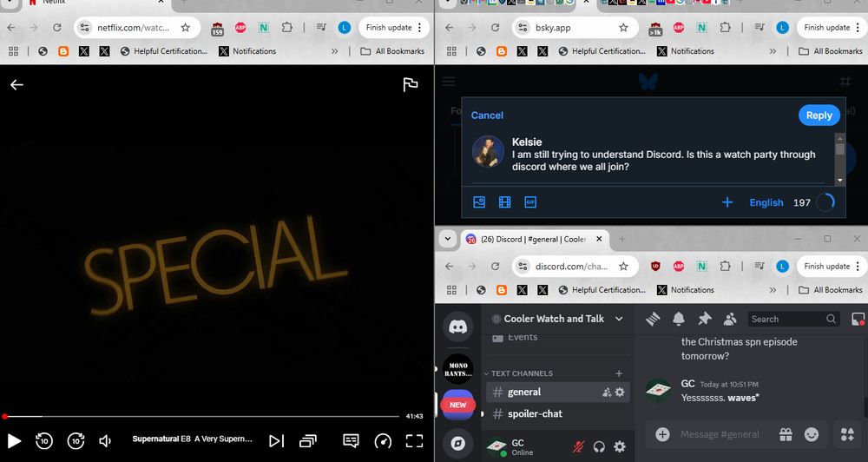Viewport: 868px width, 462px height.
Task: Open the Mono Rants server
Action: pyautogui.click(x=457, y=369)
